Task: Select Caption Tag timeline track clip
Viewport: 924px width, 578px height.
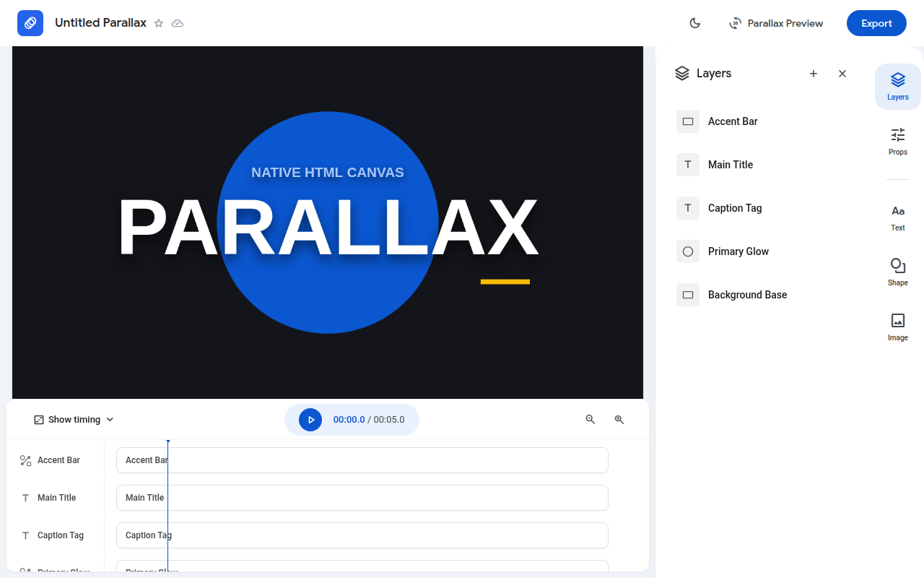Action: [x=362, y=535]
